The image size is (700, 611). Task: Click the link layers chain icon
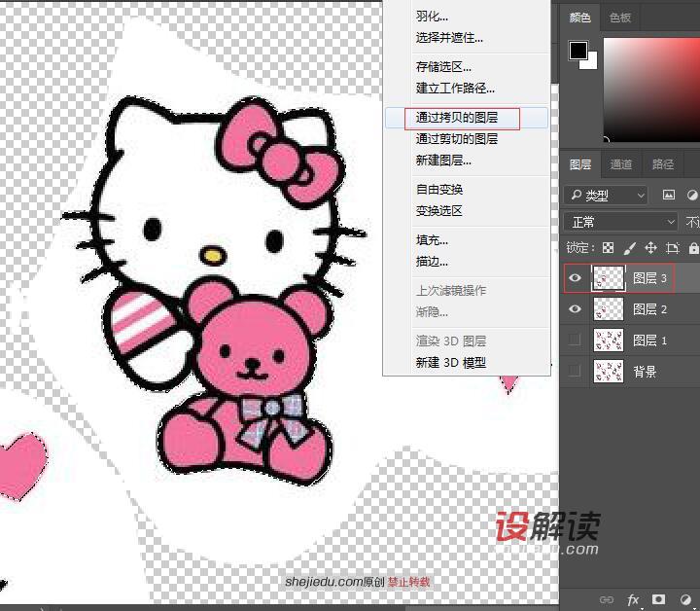(x=607, y=599)
